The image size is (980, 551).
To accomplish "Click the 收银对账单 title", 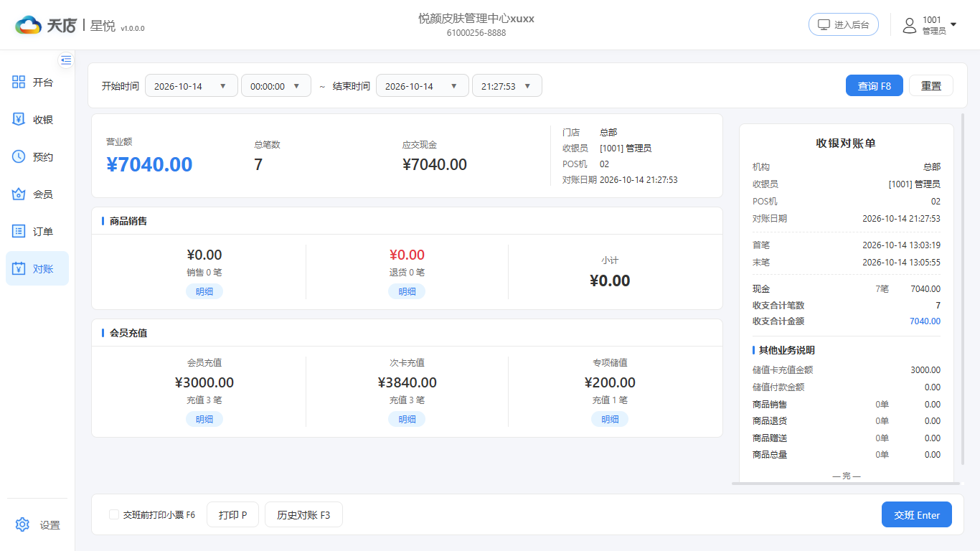I will tap(846, 143).
